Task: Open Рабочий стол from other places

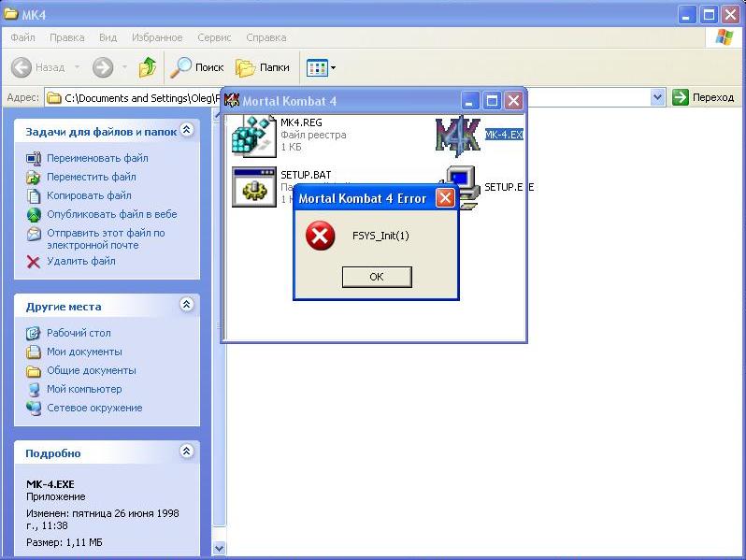Action: click(x=79, y=333)
